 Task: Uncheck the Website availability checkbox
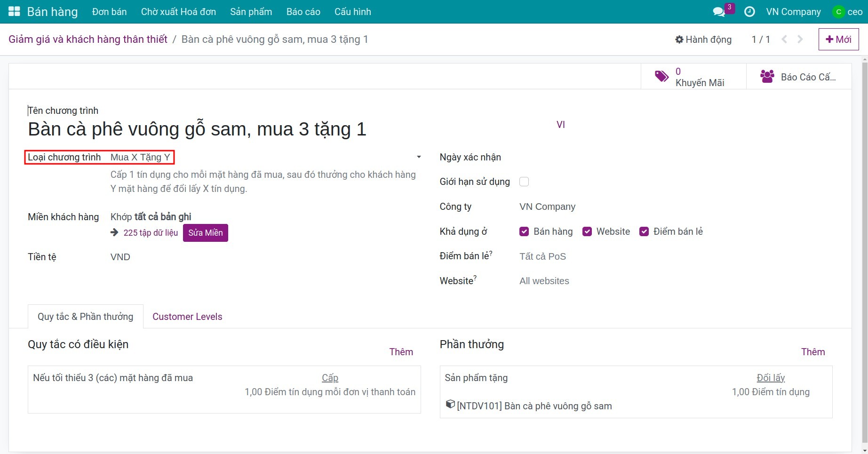[x=587, y=231]
